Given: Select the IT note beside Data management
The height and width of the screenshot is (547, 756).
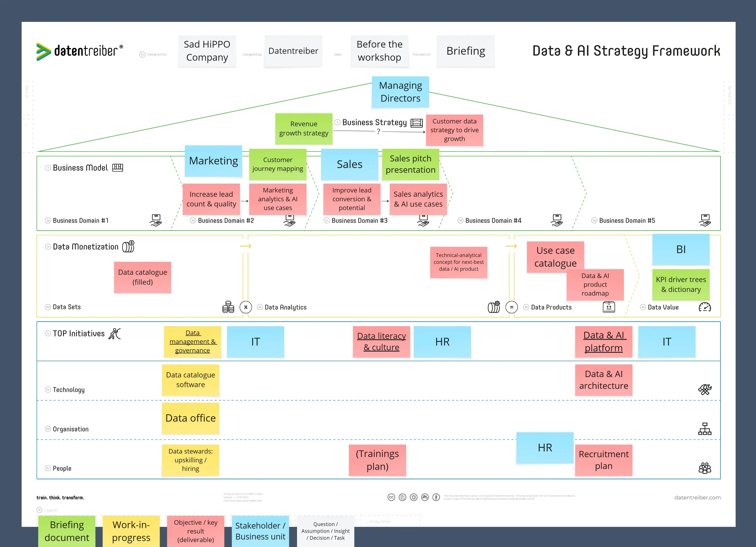Looking at the screenshot, I should click(255, 342).
